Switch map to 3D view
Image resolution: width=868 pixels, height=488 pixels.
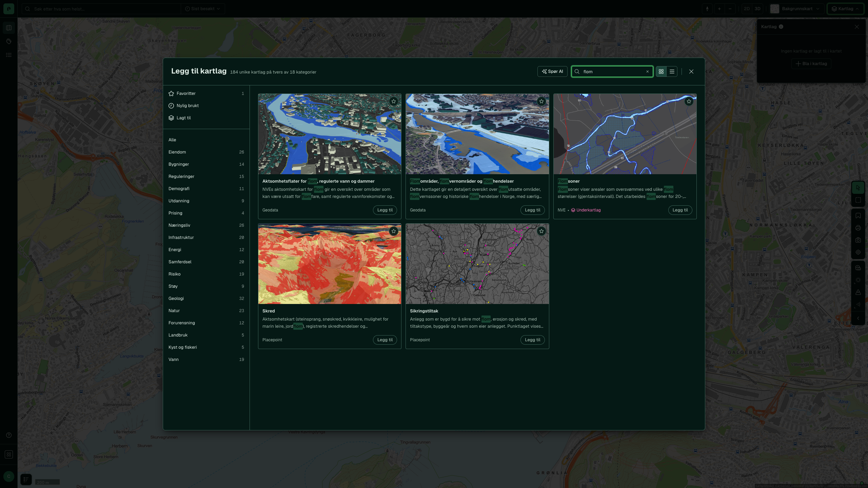(757, 9)
